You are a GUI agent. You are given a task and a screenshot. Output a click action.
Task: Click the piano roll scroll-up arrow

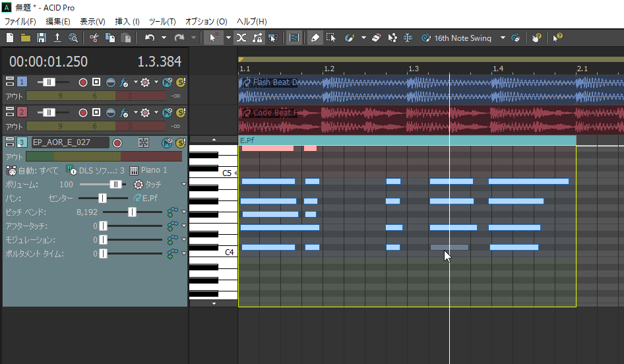click(x=214, y=140)
